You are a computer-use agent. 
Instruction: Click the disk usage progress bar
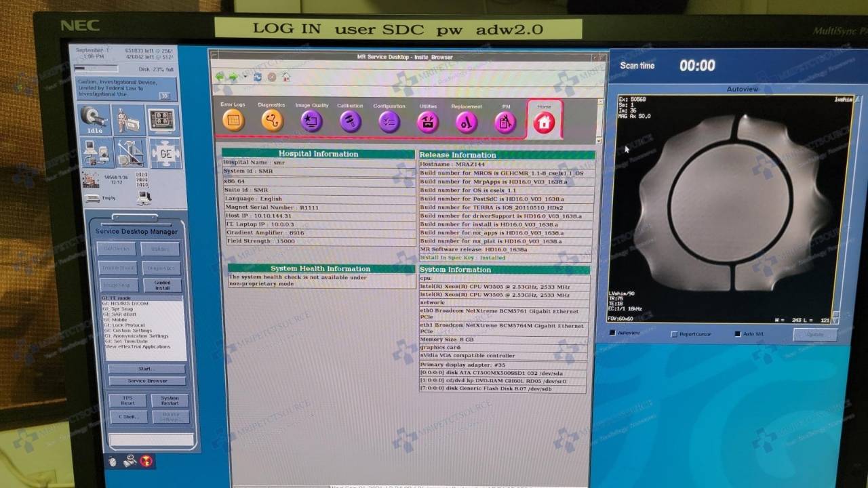point(96,69)
